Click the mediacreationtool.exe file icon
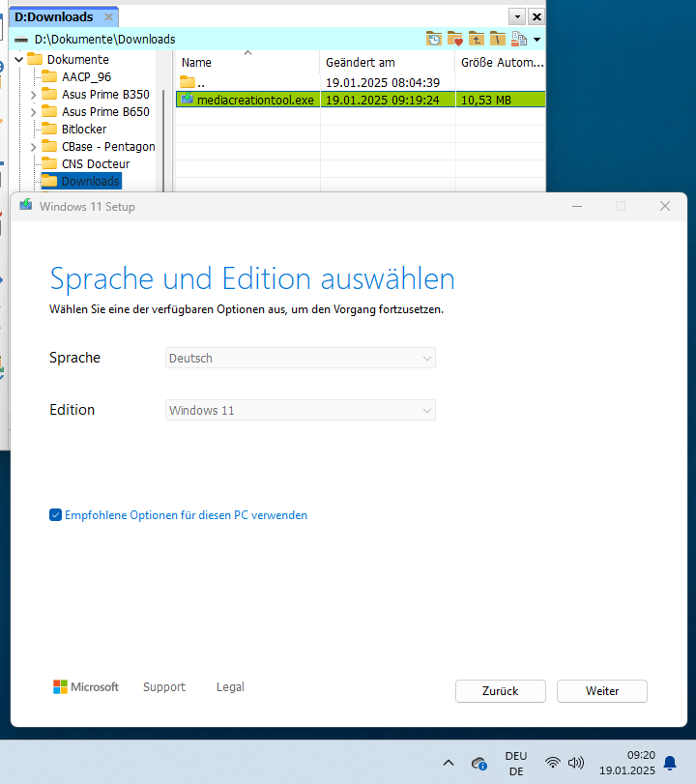Viewport: 696px width, 784px height. click(x=187, y=99)
